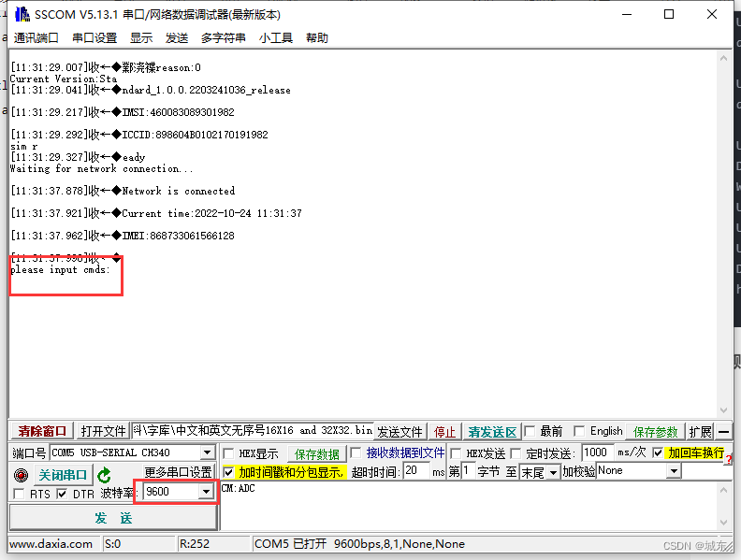Open the 9600 baud rate dropdown
This screenshot has height=560, width=741.
click(x=206, y=492)
